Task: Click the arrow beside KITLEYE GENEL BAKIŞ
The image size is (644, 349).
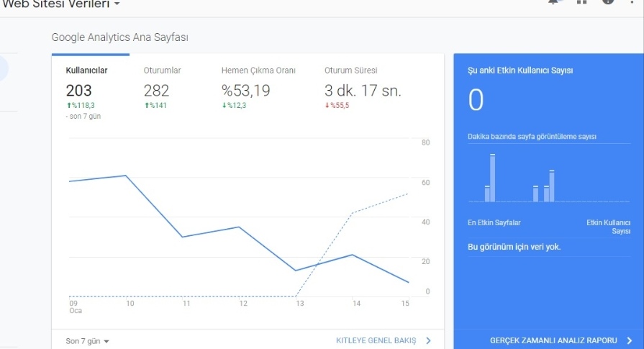Action: click(428, 340)
